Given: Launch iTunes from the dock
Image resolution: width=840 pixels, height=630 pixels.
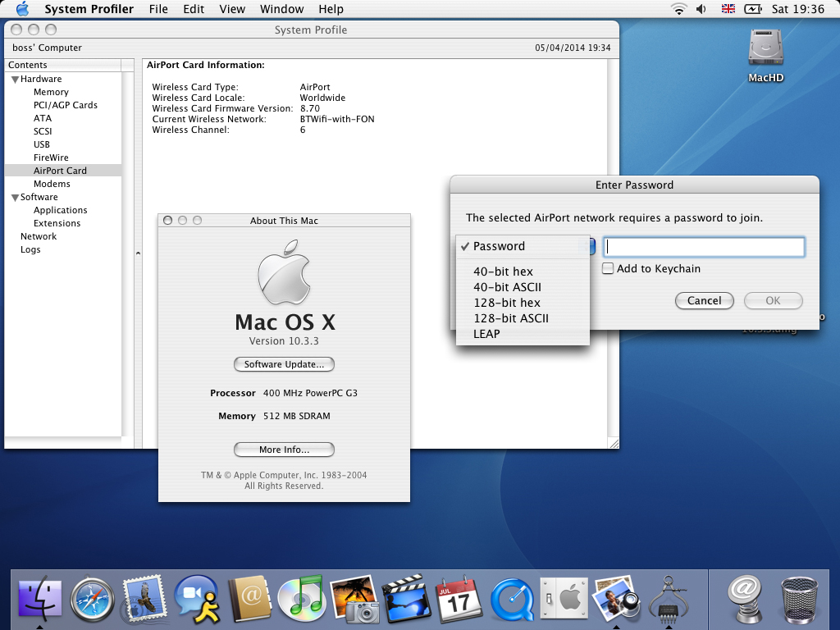Looking at the screenshot, I should (302, 599).
